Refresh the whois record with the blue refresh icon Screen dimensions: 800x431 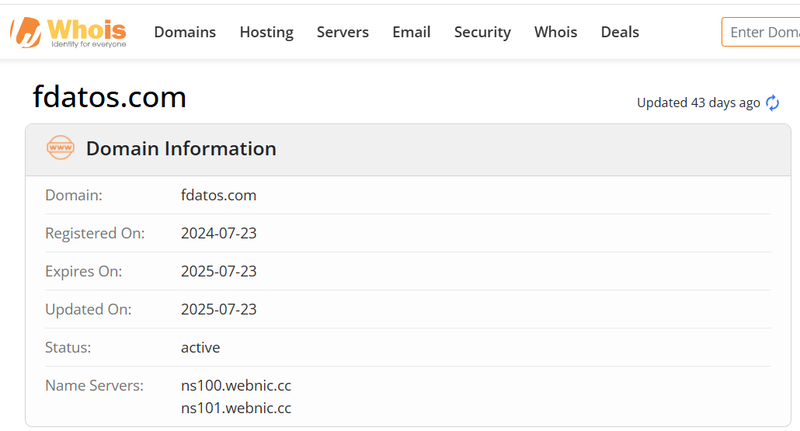click(772, 103)
